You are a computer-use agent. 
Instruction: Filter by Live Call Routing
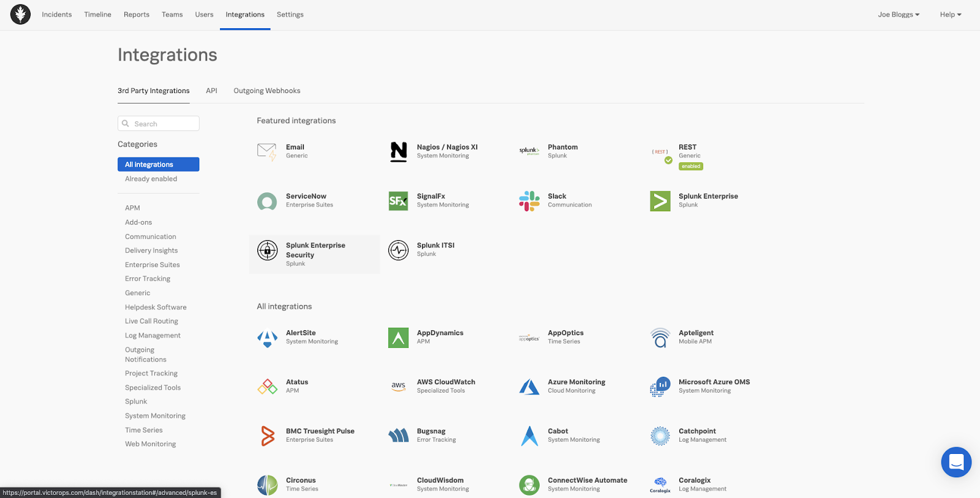tap(152, 322)
